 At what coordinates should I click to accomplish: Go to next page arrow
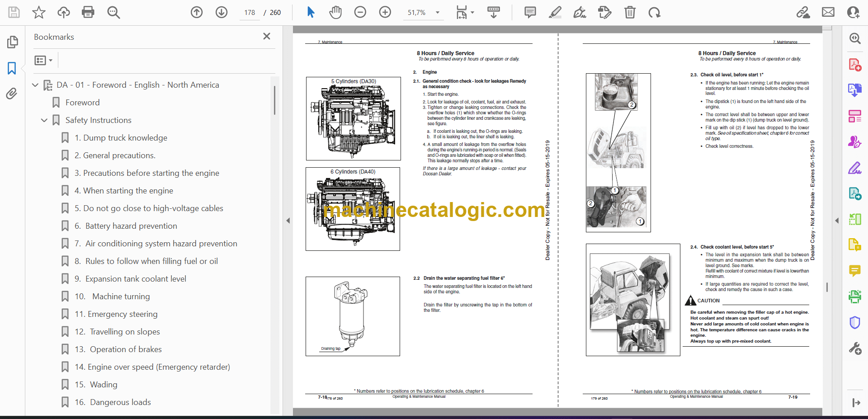[x=221, y=12]
